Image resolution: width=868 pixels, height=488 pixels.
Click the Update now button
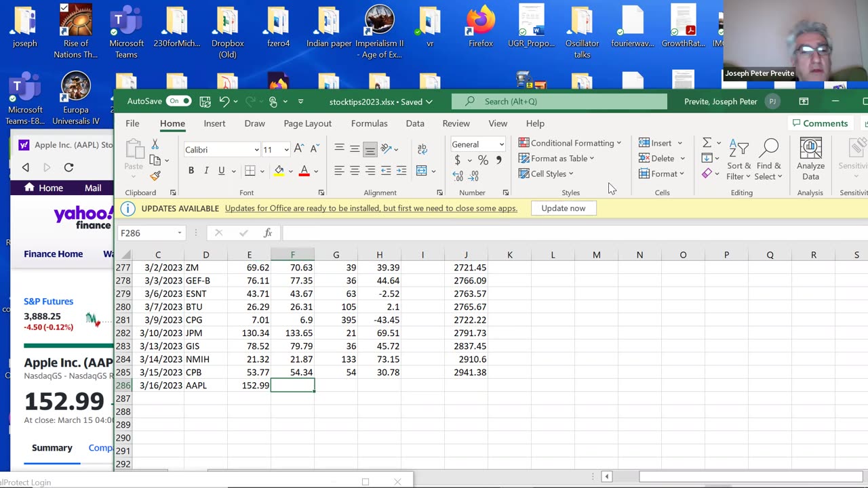[x=564, y=208]
